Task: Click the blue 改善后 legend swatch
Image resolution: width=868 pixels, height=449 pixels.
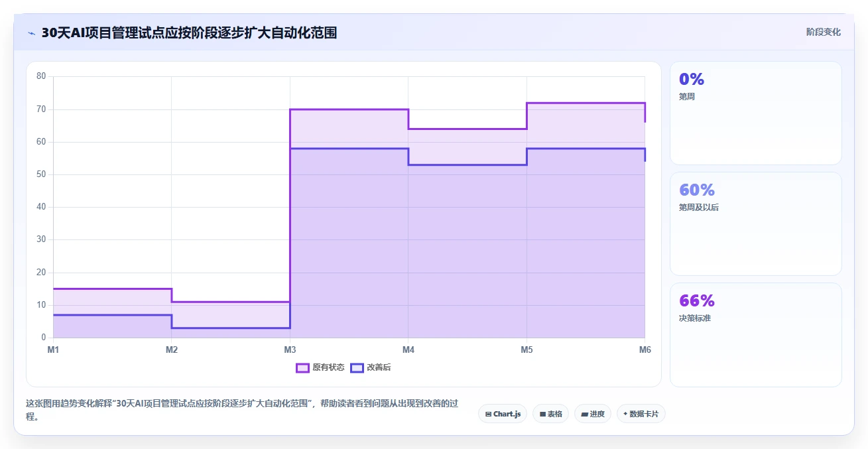Action: pos(357,367)
